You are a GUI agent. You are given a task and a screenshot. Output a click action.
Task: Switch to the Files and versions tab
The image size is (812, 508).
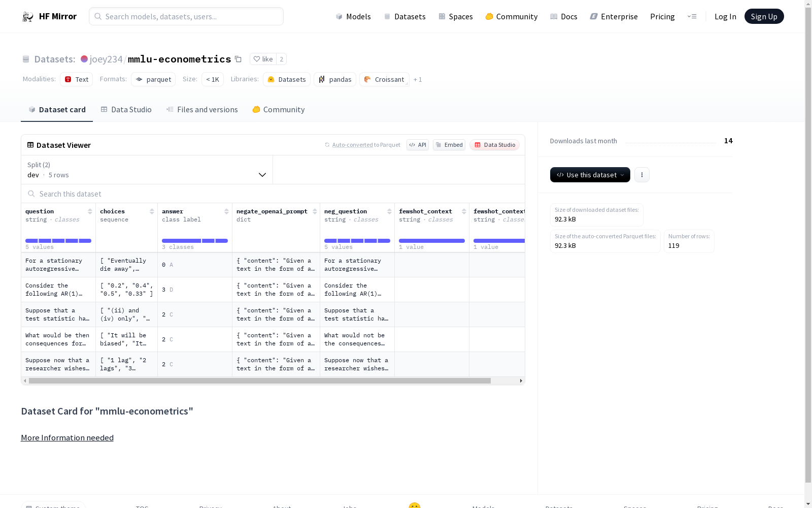click(x=202, y=110)
